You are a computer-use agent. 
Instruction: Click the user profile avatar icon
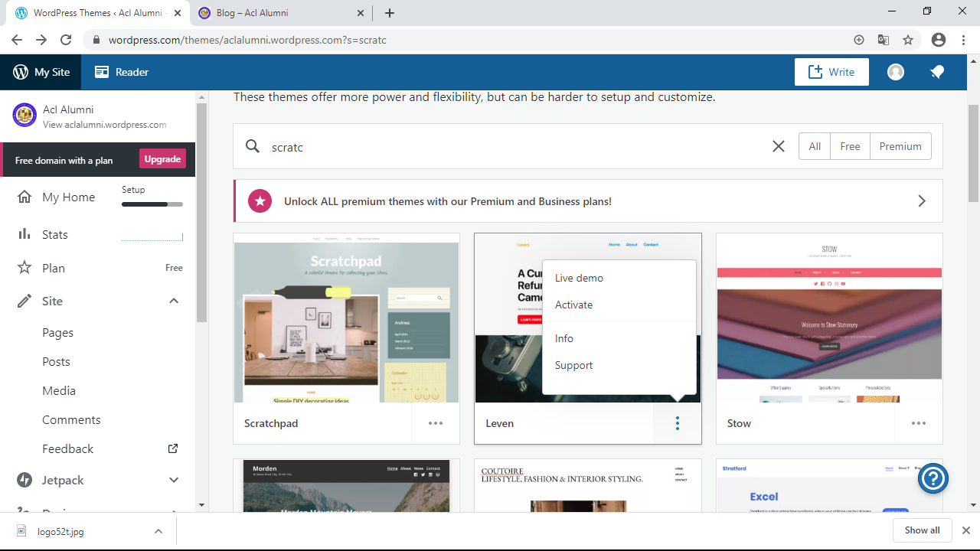[x=896, y=72]
